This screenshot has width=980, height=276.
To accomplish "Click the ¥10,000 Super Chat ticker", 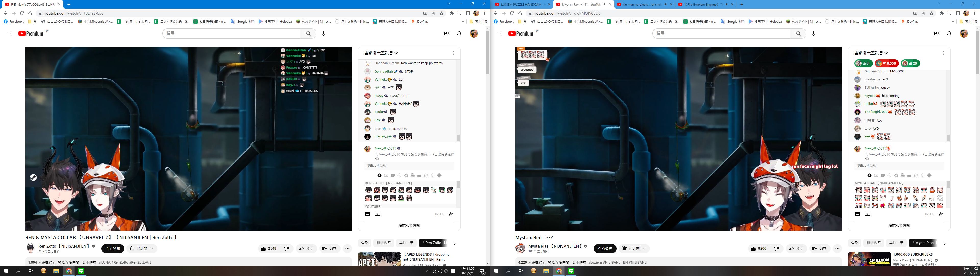I will point(887,63).
